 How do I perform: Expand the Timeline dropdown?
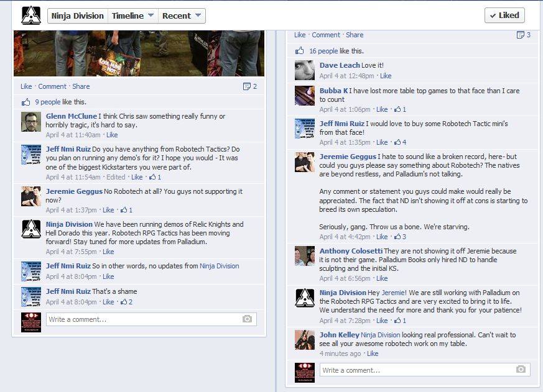click(133, 16)
